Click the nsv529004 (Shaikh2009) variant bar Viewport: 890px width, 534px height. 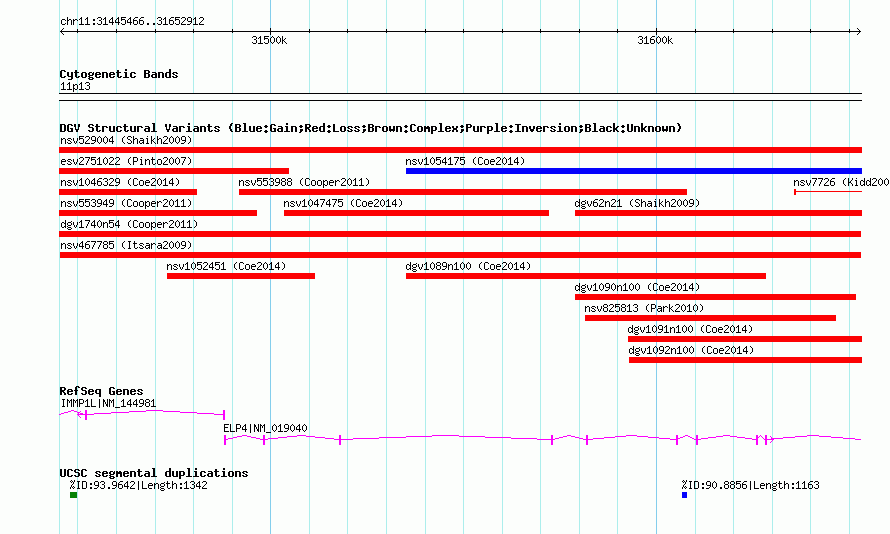460,150
